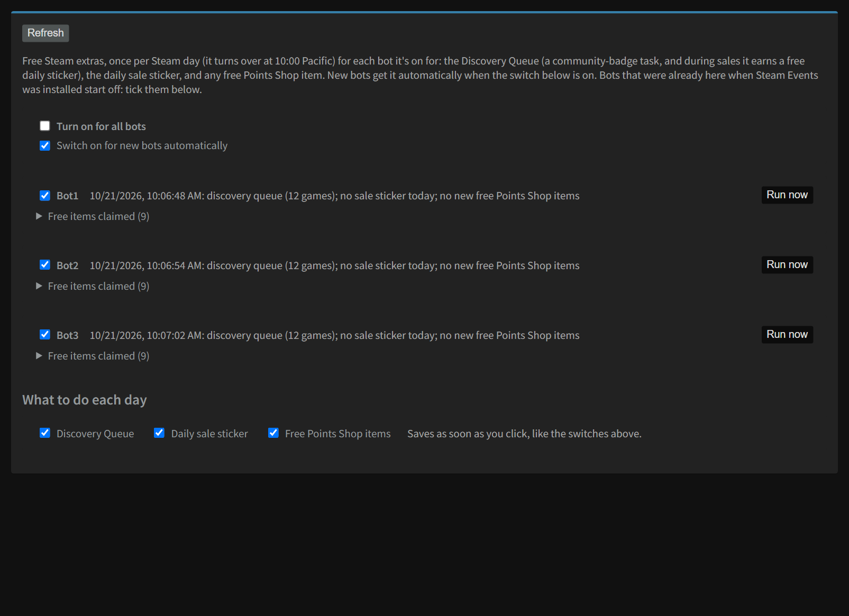This screenshot has height=616, width=849.
Task: Toggle the Bot1 checkbox
Action: tap(45, 196)
